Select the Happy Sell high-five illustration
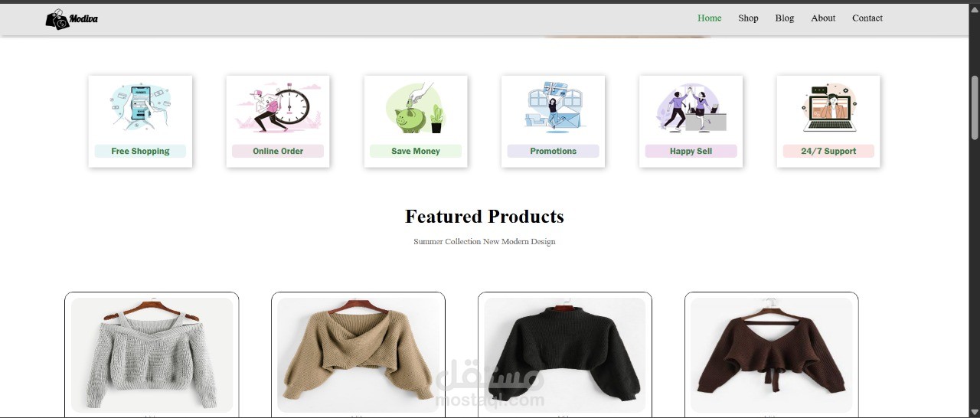 coord(691,107)
